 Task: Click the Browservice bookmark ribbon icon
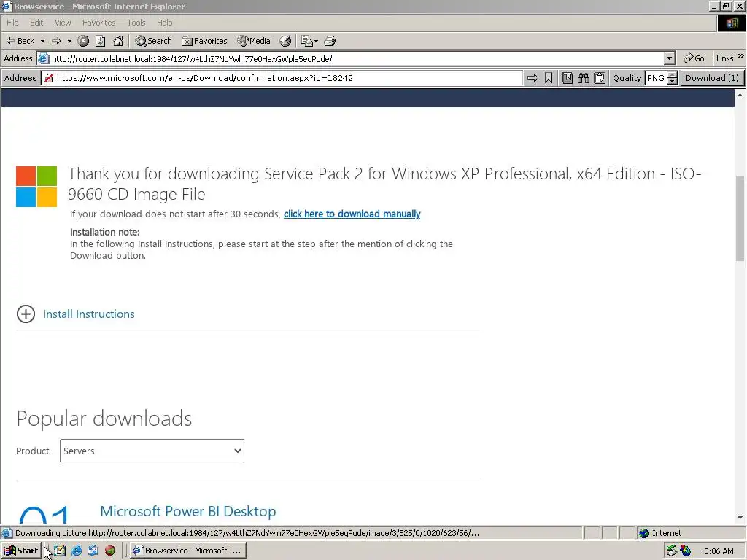(549, 78)
